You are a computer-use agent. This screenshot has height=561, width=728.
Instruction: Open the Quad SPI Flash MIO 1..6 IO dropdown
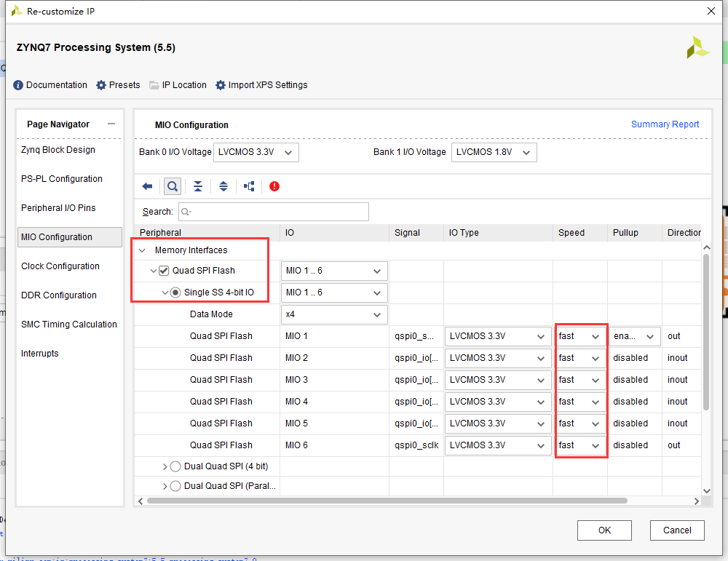coord(334,271)
